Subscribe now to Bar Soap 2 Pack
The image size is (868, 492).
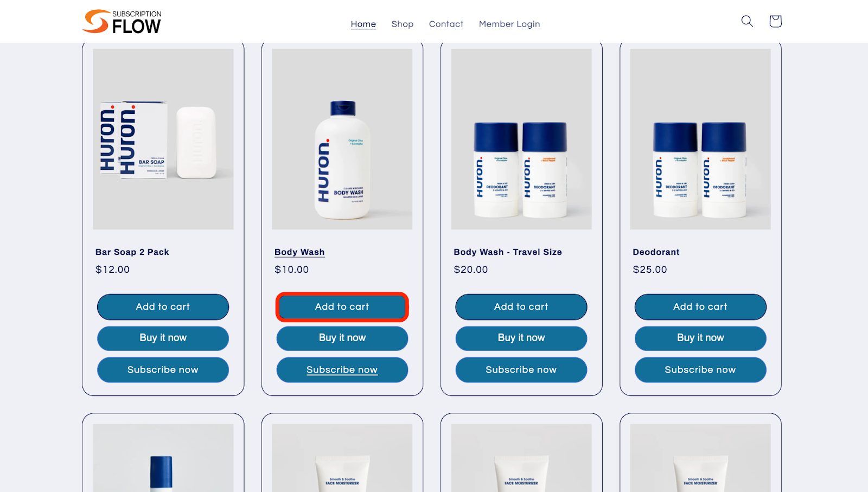(163, 370)
